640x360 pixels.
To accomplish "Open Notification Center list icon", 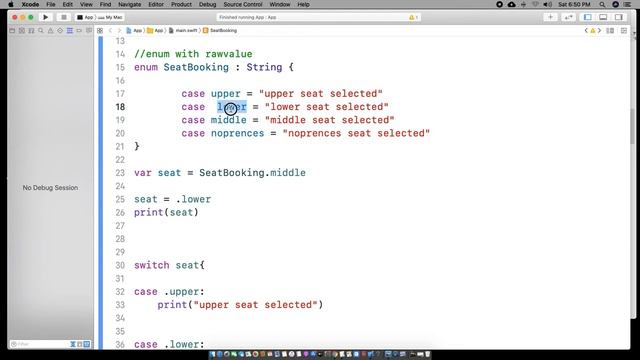I will point(627,4).
